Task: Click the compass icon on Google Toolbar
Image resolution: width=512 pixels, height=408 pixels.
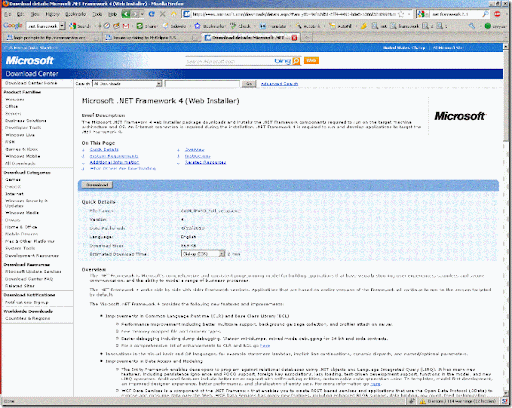Action: pos(107,26)
